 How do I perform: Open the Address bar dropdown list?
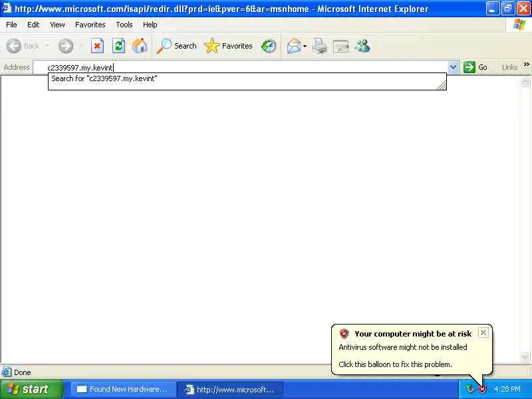pyautogui.click(x=453, y=67)
